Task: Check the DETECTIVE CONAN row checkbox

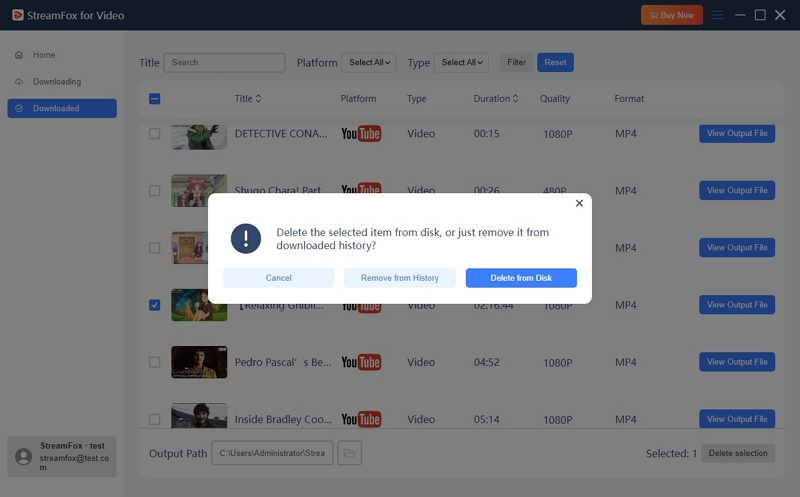Action: click(155, 134)
